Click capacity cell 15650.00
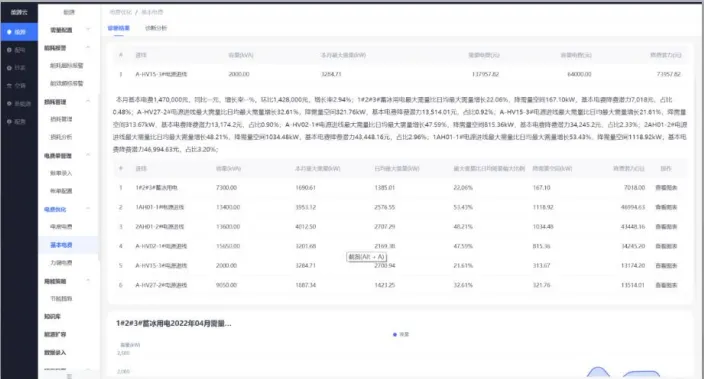704x379 pixels. point(228,246)
